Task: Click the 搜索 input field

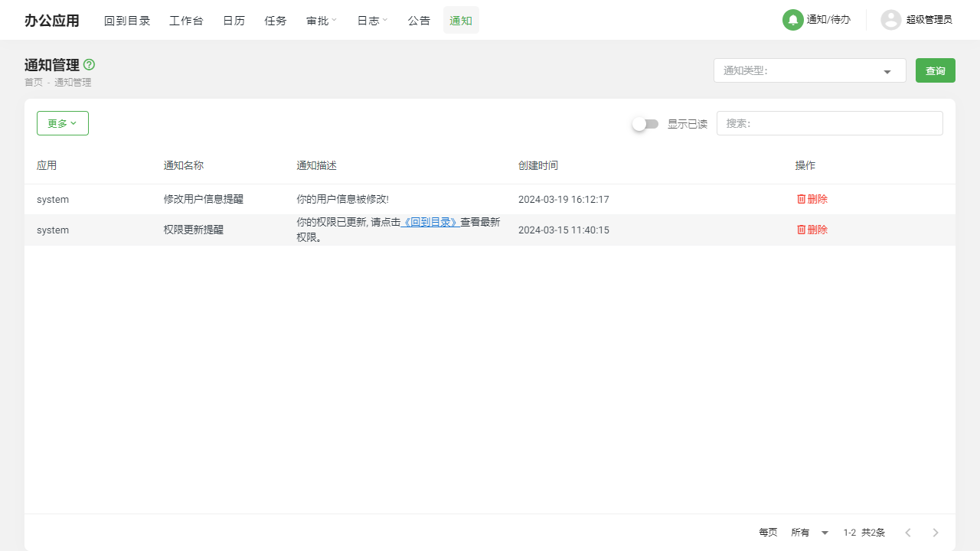Action: click(x=829, y=123)
